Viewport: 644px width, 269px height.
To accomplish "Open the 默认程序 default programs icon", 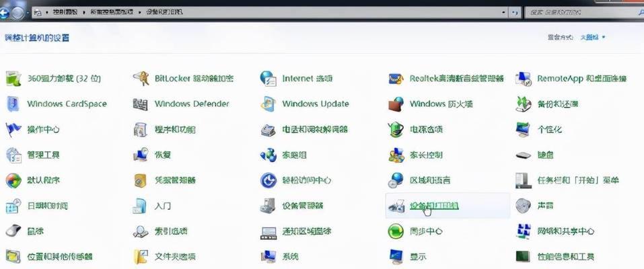I will tap(13, 180).
